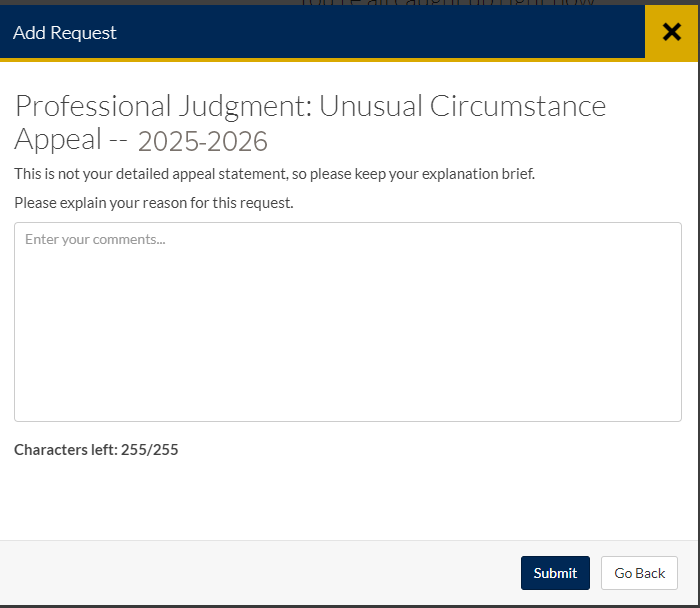This screenshot has width=700, height=608.
Task: Click the word 'Appeal' in the heading
Action: click(58, 139)
